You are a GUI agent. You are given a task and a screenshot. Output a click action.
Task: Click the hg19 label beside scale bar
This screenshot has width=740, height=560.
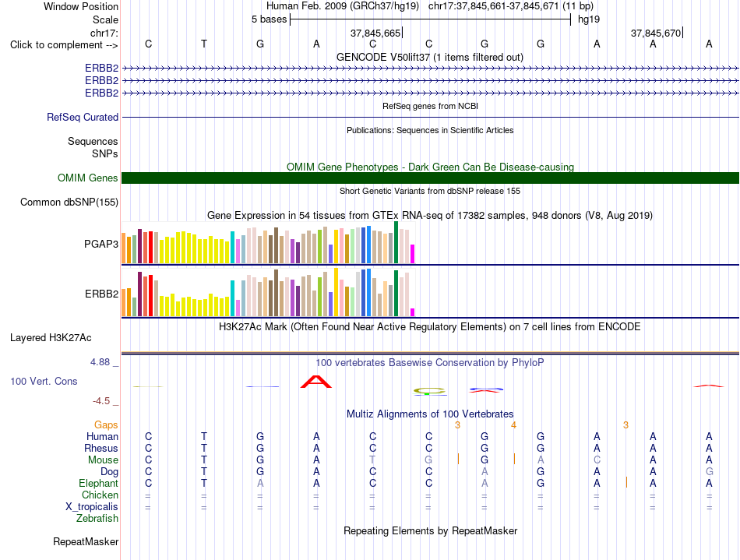point(589,19)
